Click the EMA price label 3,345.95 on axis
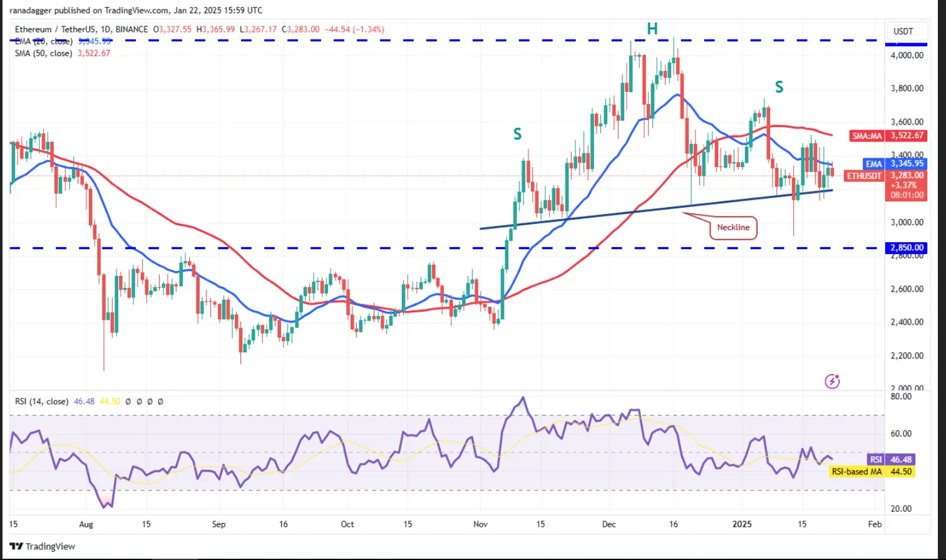Image resolution: width=946 pixels, height=560 pixels. [x=907, y=164]
